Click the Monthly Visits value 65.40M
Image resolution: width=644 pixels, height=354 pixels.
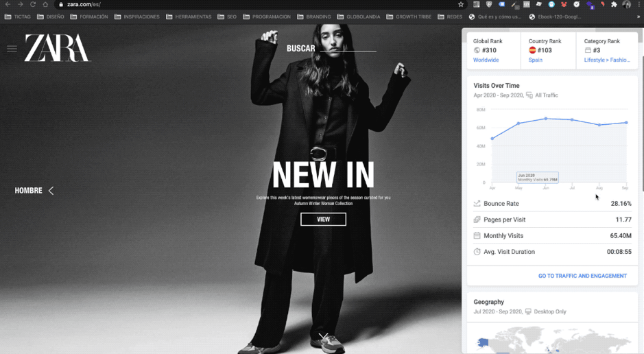point(621,236)
